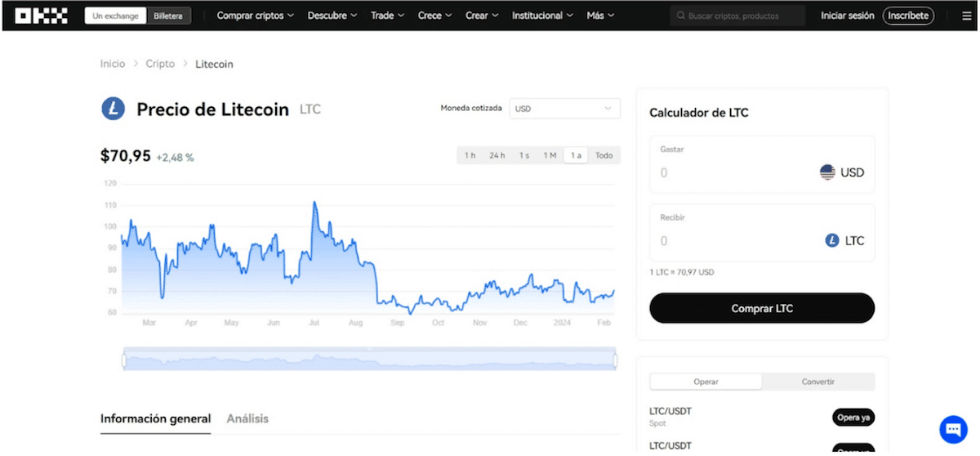Click the +2,48 % change text

click(x=176, y=158)
